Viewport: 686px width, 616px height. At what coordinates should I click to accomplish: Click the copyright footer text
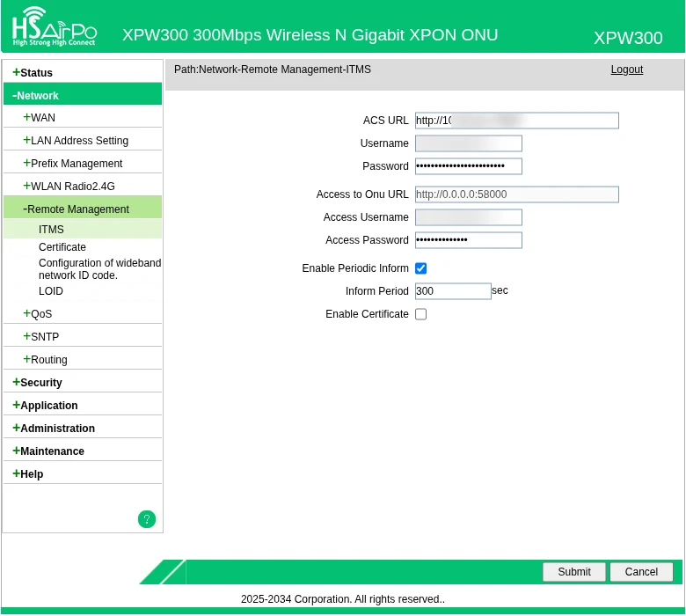pos(343,599)
